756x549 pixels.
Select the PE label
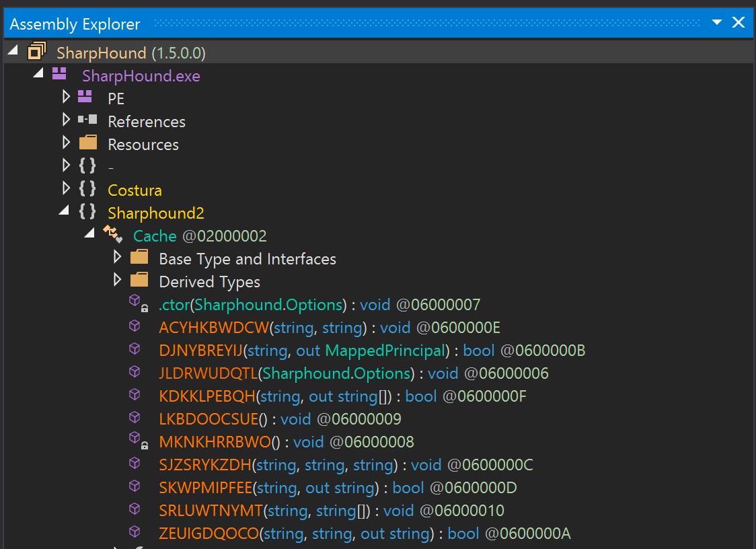coord(116,98)
